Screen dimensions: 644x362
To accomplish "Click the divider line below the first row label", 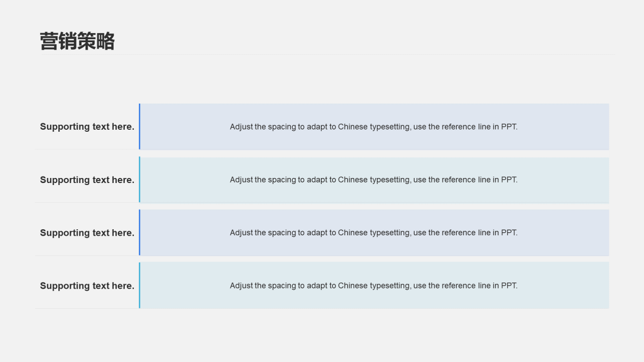I will [x=87, y=149].
